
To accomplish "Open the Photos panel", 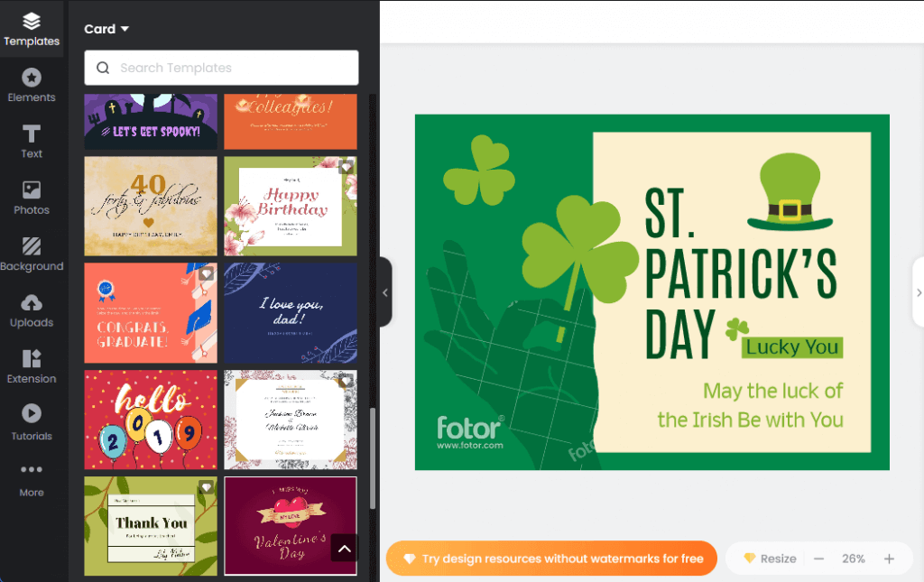I will 32,199.
